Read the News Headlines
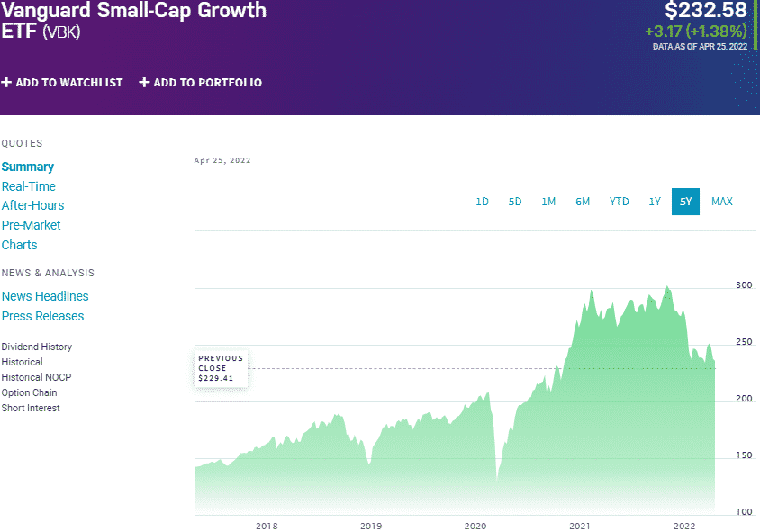Screen dimensions: 760x532 (x=45, y=296)
